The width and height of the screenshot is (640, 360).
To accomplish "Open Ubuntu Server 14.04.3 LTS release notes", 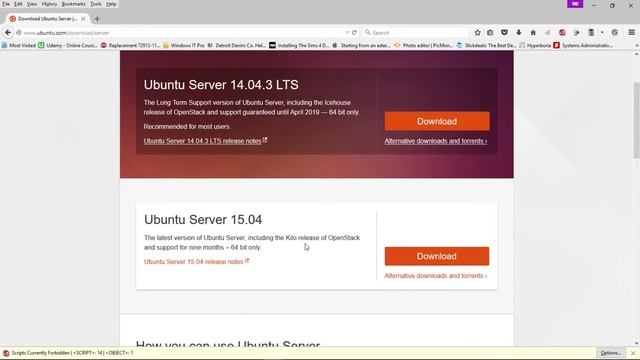I will point(205,141).
